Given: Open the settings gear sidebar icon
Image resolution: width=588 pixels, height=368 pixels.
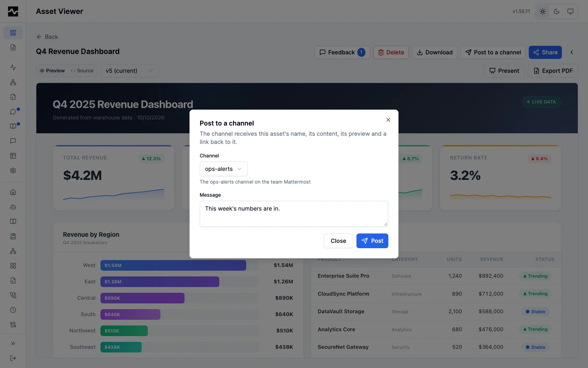Looking at the screenshot, I should [x=13, y=171].
